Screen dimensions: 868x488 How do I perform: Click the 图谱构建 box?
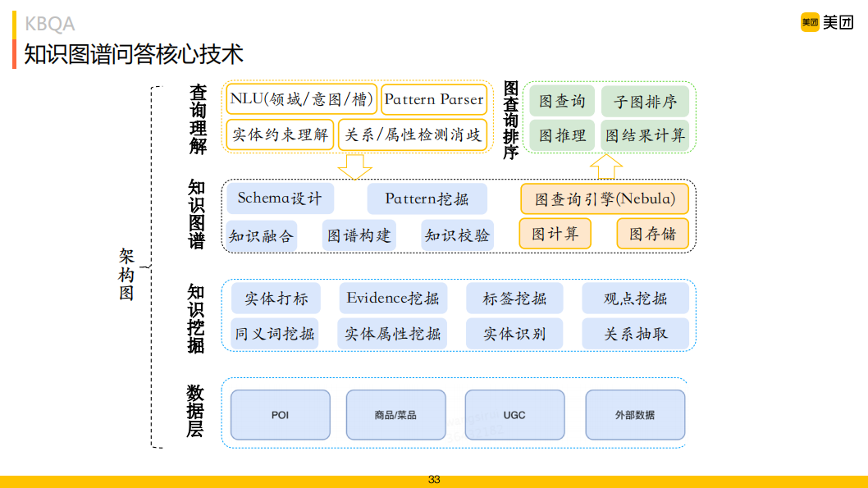(x=359, y=235)
